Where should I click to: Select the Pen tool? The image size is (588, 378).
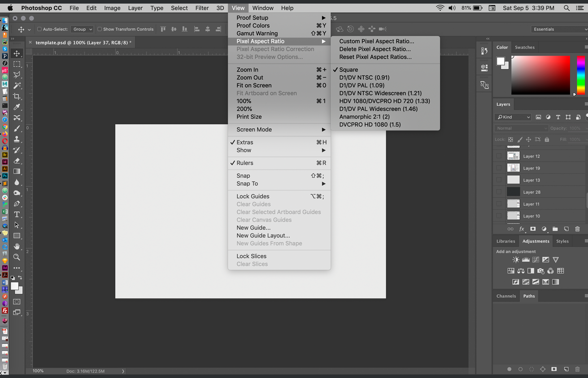(x=17, y=204)
